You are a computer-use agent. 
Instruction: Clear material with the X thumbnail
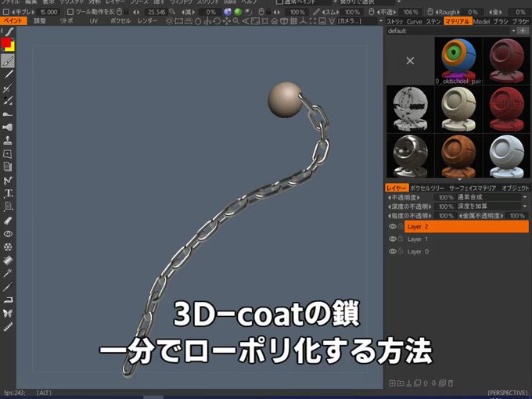tap(410, 61)
